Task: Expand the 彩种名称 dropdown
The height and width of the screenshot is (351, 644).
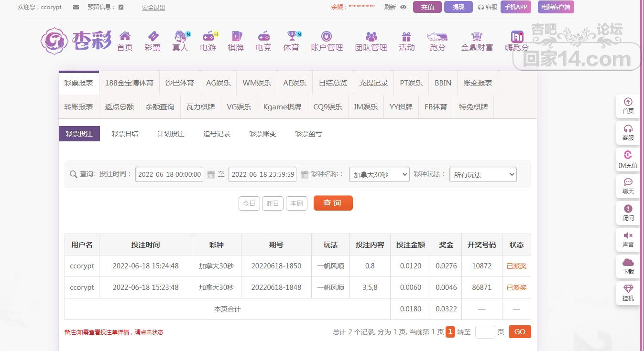Action: pyautogui.click(x=379, y=175)
